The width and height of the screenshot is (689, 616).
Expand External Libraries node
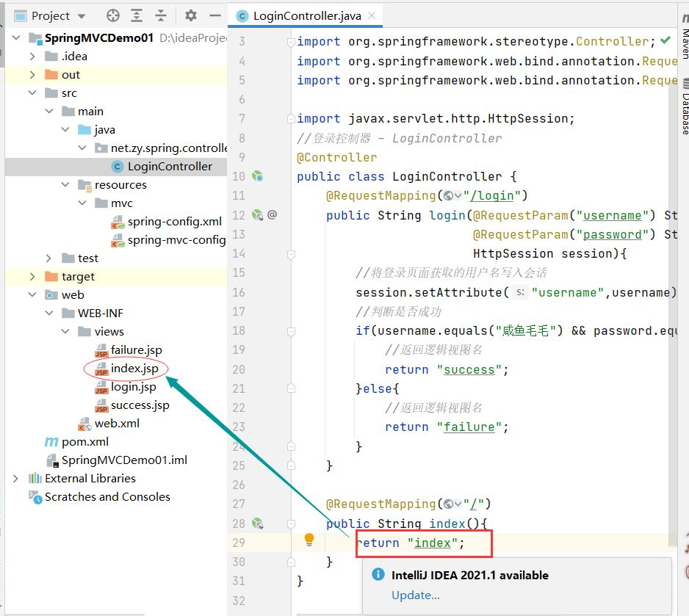[x=16, y=478]
